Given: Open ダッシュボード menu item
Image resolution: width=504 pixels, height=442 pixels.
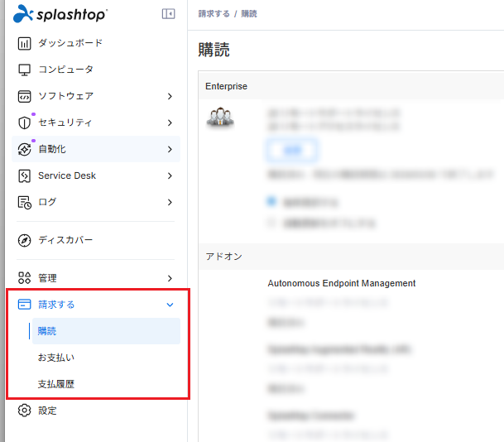Looking at the screenshot, I should [x=96, y=43].
